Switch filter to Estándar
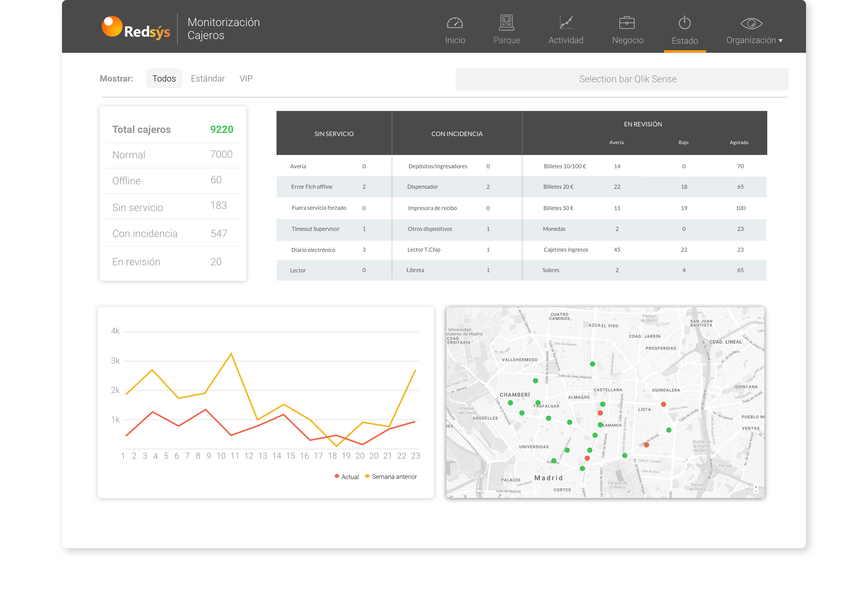Screen dimensions: 868x600 (208, 79)
